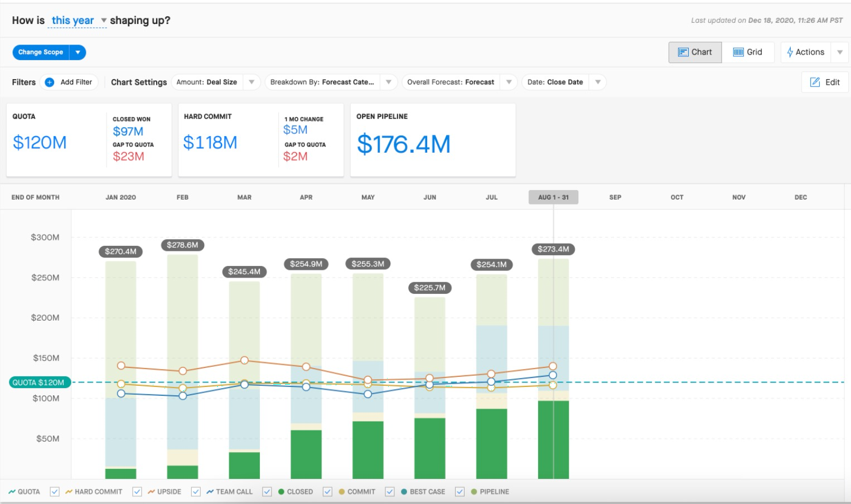Toggle the checkbox left of CLOSED legend
Viewport: 851px width, 504px height.
tap(267, 492)
